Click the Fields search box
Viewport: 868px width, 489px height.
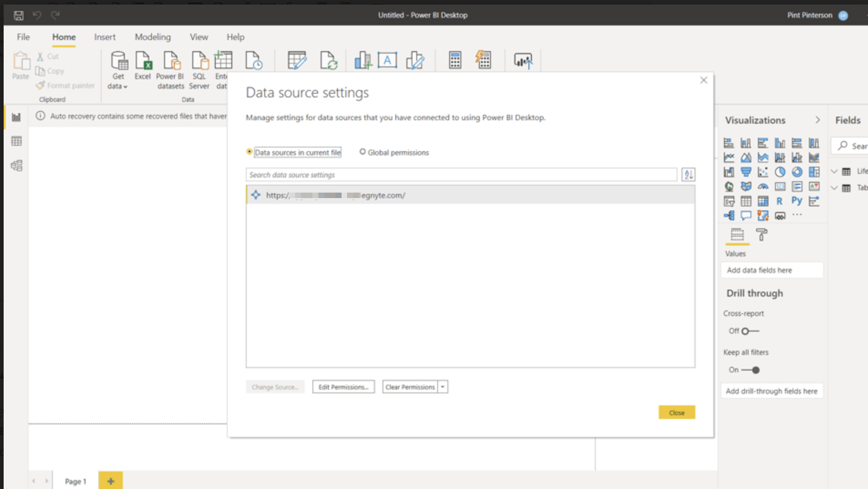pos(850,146)
